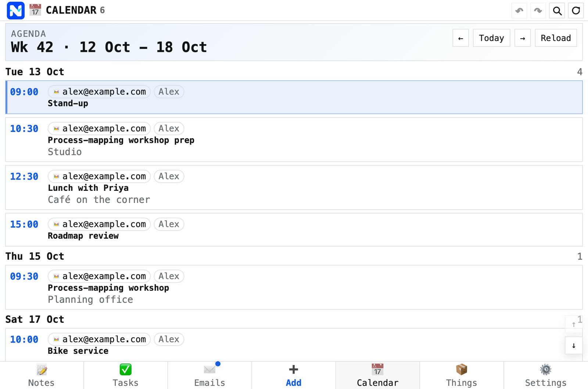588x389 pixels.
Task: Open the Things tab
Action: pos(462,375)
